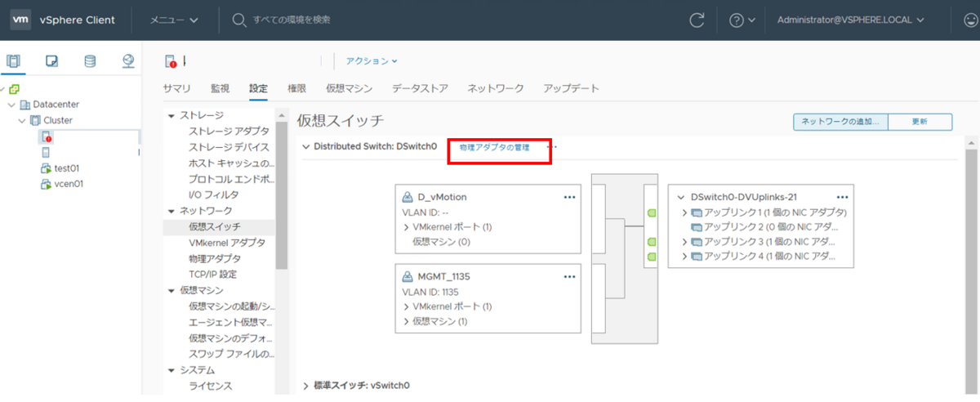Image resolution: width=980 pixels, height=402 pixels.
Task: Switch to 権限 tab
Action: (x=296, y=88)
